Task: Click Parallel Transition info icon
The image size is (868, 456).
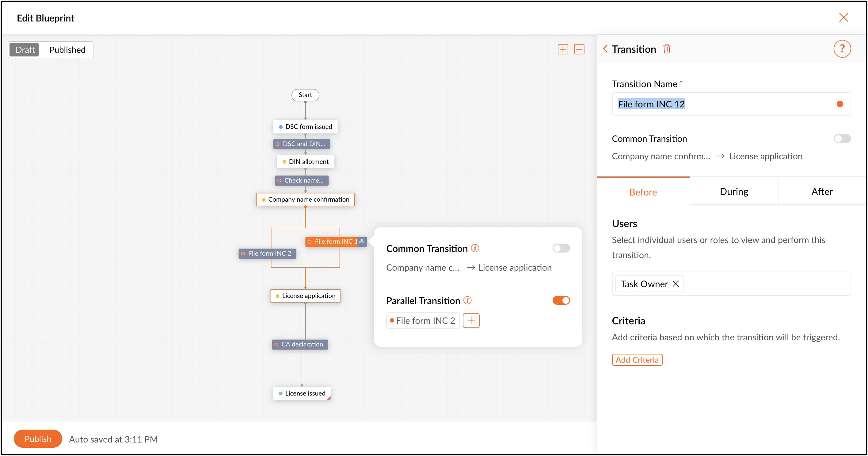Action: (x=467, y=300)
